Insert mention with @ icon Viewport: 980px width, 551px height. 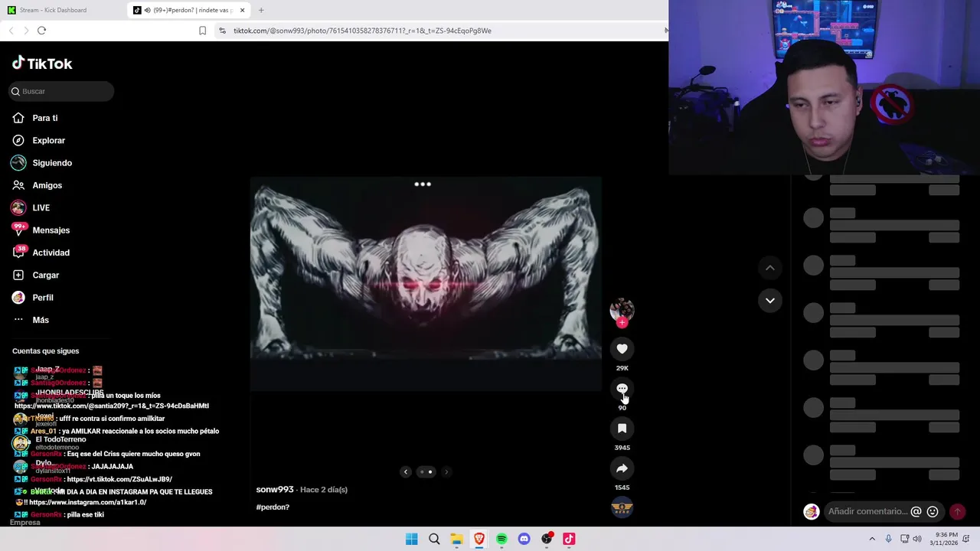[x=916, y=512]
